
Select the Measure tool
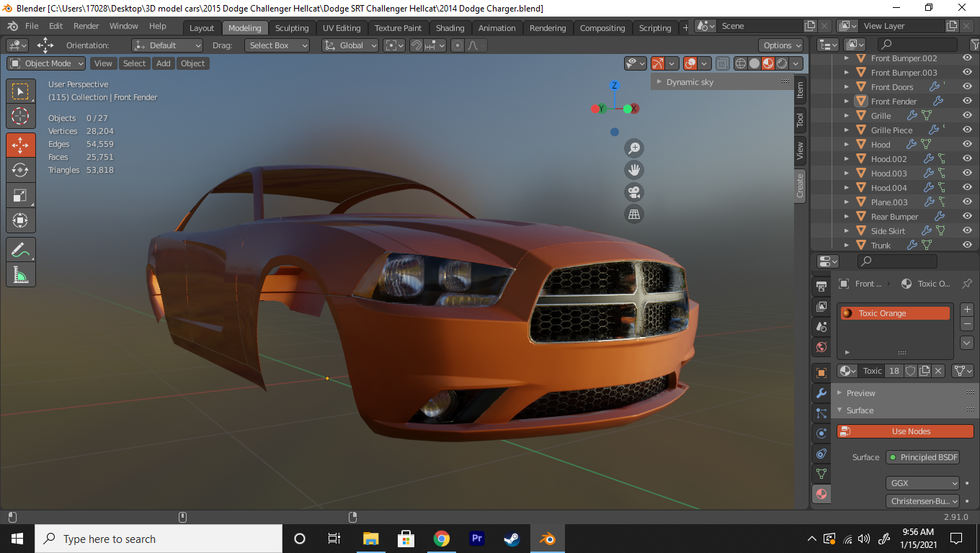click(x=21, y=275)
